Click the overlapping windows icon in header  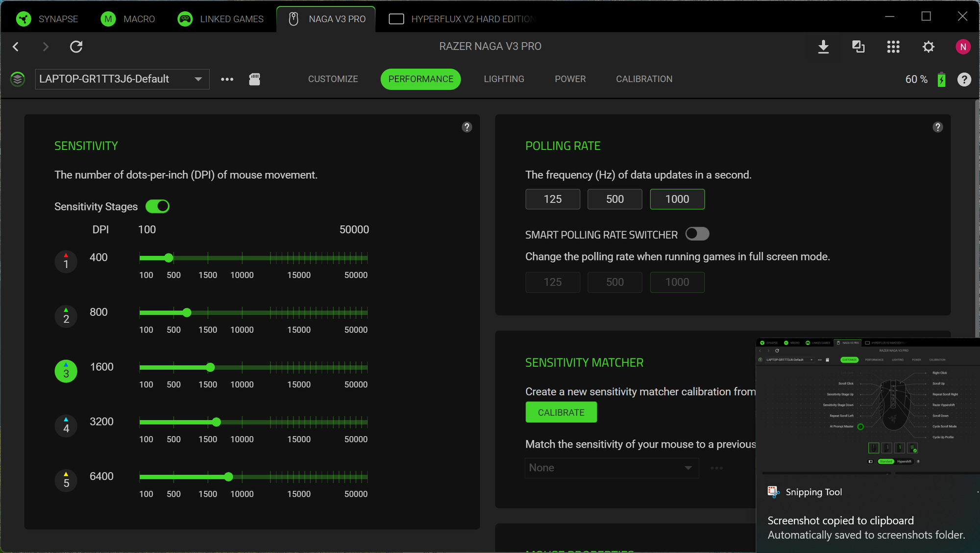[858, 47]
